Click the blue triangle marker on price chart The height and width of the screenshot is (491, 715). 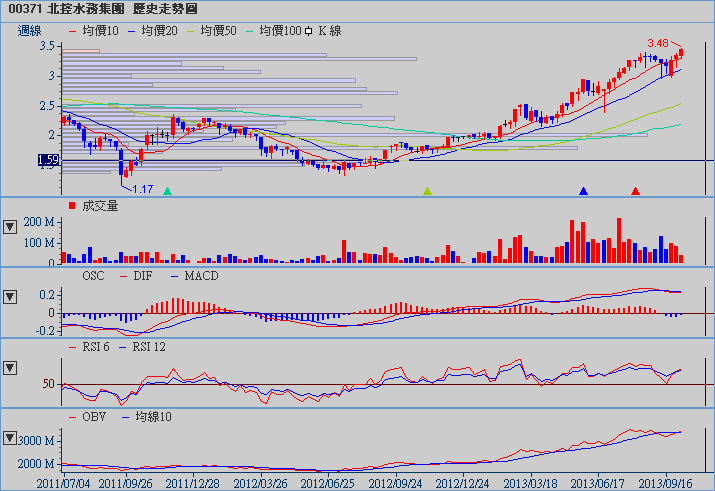584,190
